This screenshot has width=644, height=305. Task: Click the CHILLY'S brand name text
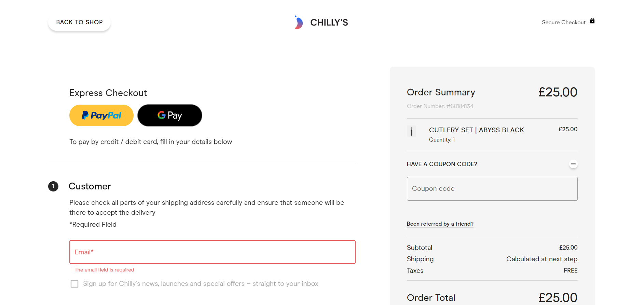click(x=329, y=23)
